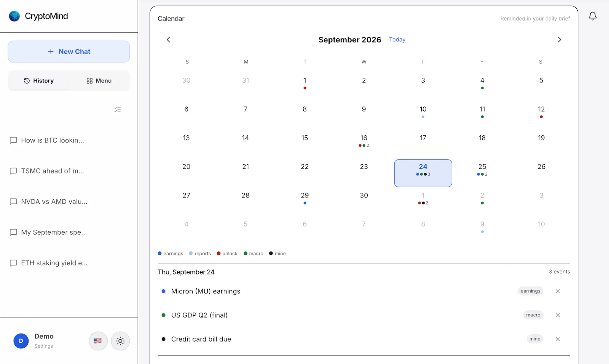609x364 pixels.
Task: Click the macro legend item
Action: pyautogui.click(x=253, y=254)
